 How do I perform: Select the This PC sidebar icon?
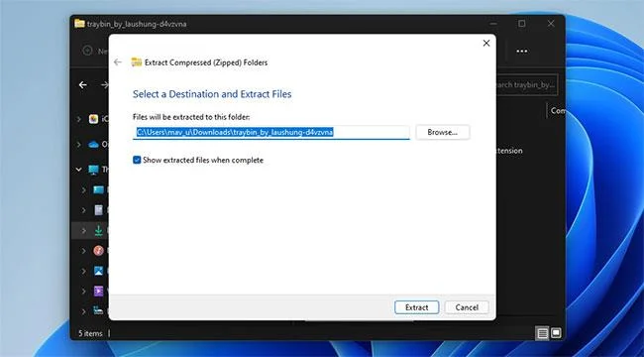(x=94, y=169)
